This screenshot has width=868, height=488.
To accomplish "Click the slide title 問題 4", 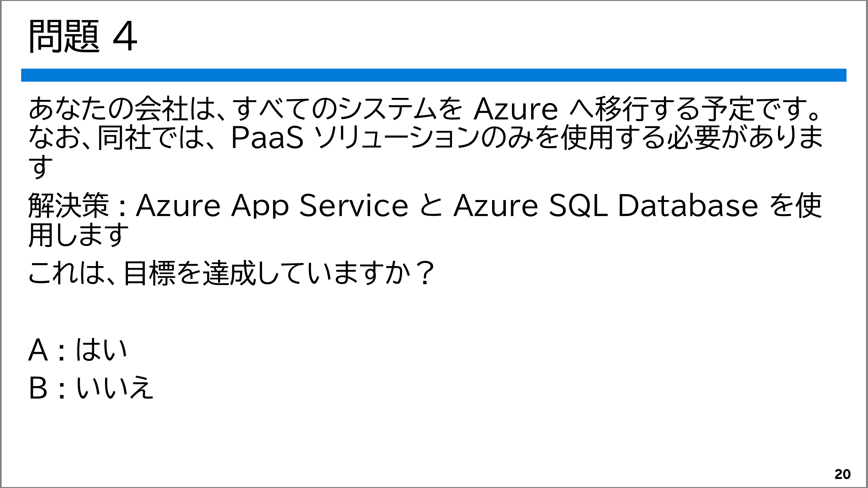I will 83,36.
